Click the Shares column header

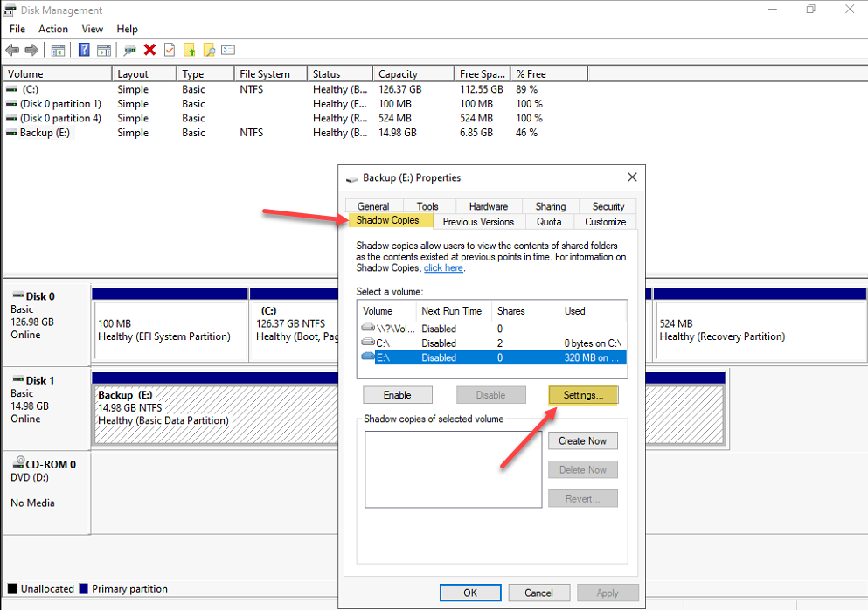(524, 311)
